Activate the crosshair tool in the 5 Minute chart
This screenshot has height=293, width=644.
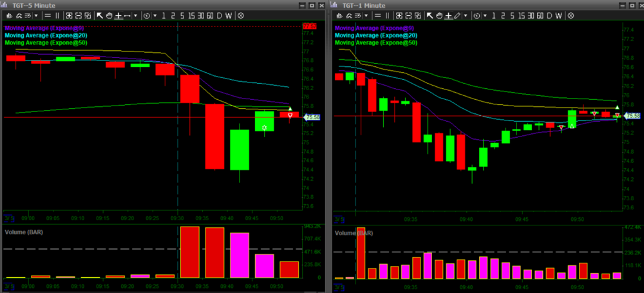coord(118,15)
